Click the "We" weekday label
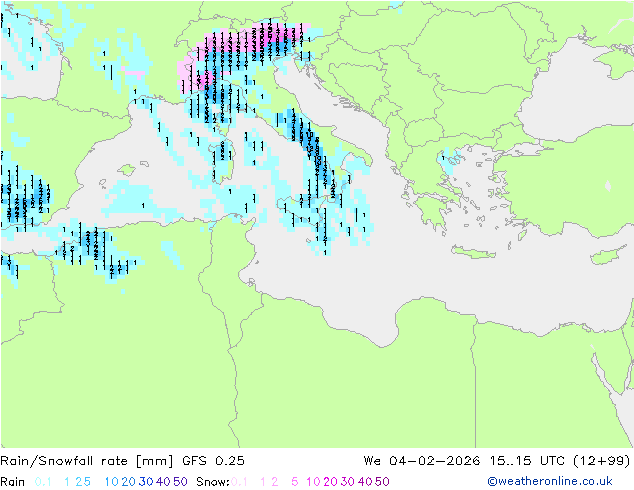 point(372,461)
